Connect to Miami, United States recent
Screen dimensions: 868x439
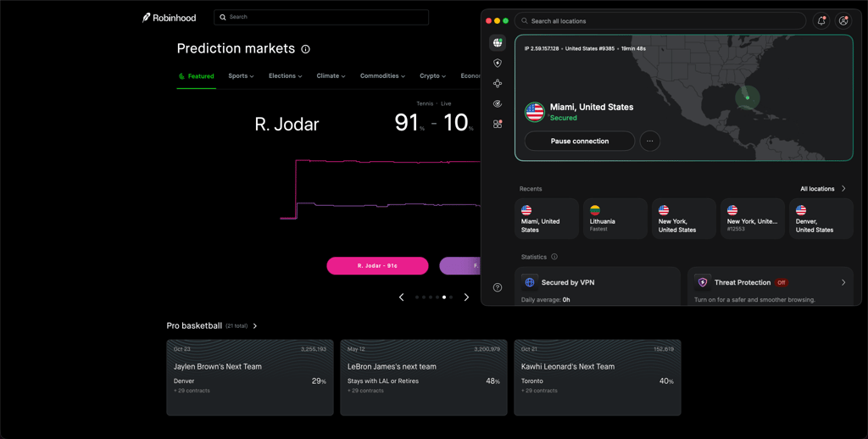[547, 219]
